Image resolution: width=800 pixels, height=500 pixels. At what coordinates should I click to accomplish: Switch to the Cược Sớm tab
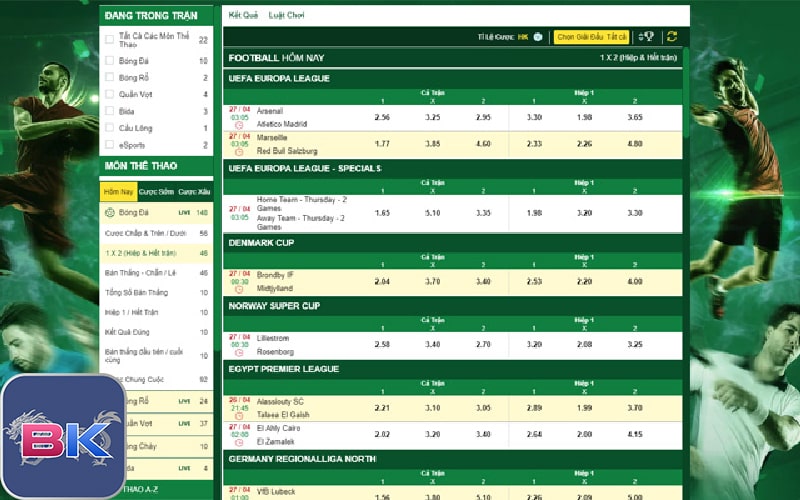click(x=156, y=192)
